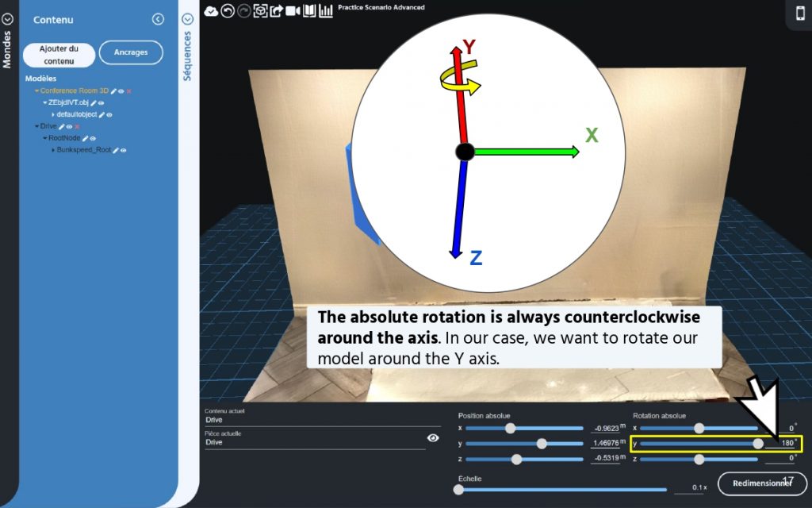Delete Conference Room 3D with the red X

pos(129,91)
